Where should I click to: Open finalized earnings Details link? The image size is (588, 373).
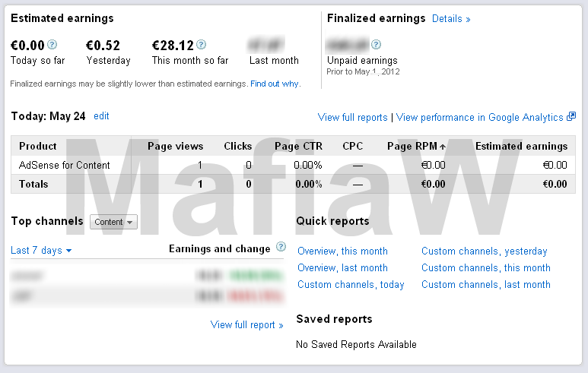point(451,19)
